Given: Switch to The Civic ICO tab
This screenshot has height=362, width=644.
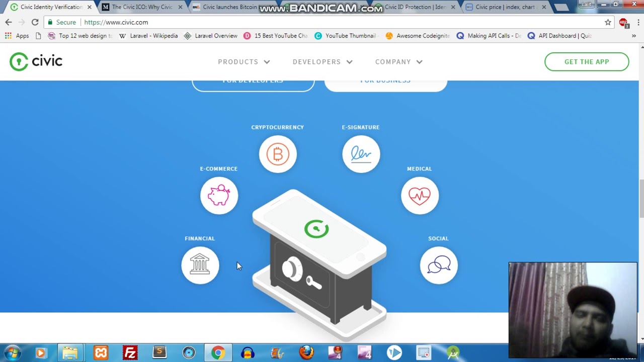Looking at the screenshot, I should point(142,7).
